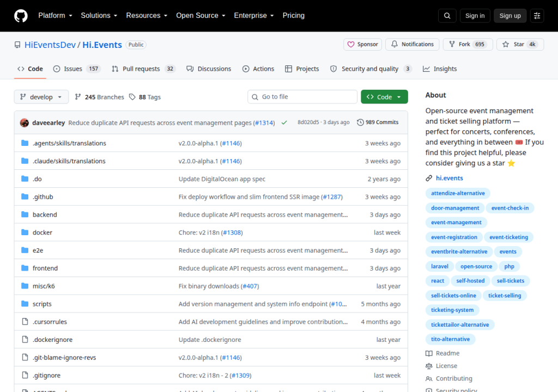
Task: Expand the Enterprise menu
Action: coord(254,16)
